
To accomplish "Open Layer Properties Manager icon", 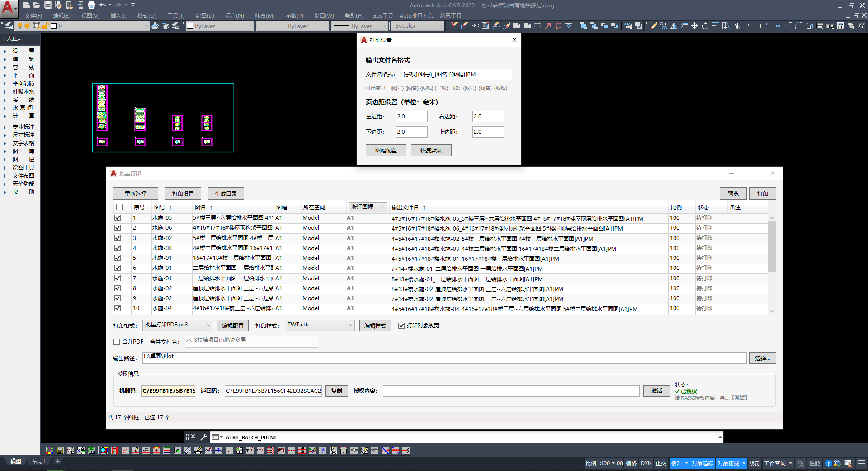I will (x=9, y=26).
